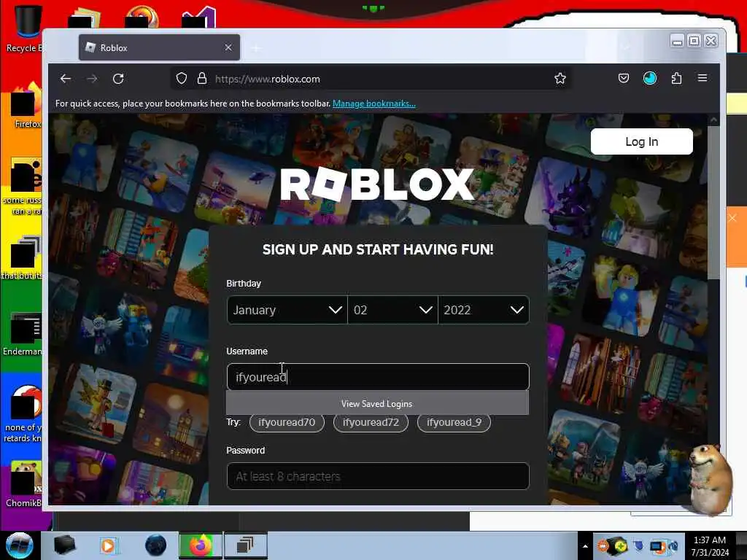Click the page vertical scrollbar

point(713,203)
